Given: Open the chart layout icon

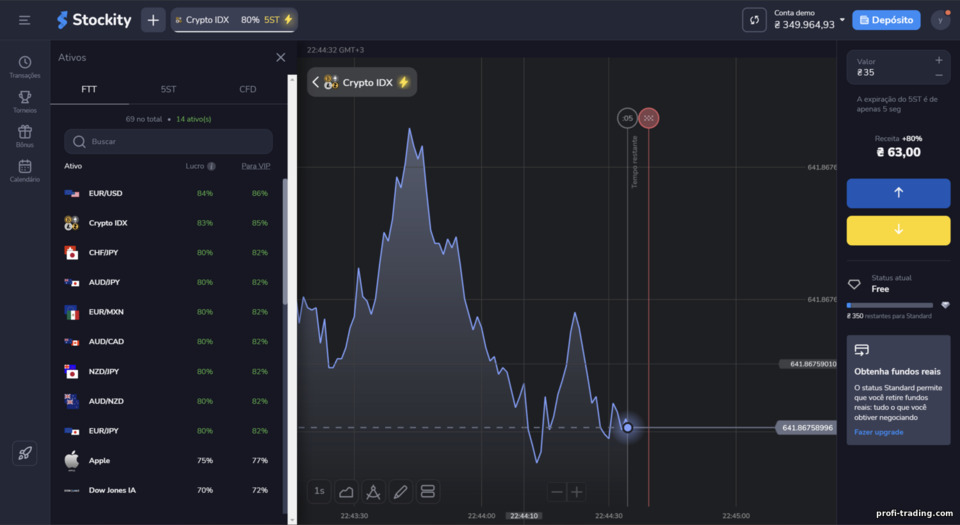Looking at the screenshot, I should (x=427, y=491).
